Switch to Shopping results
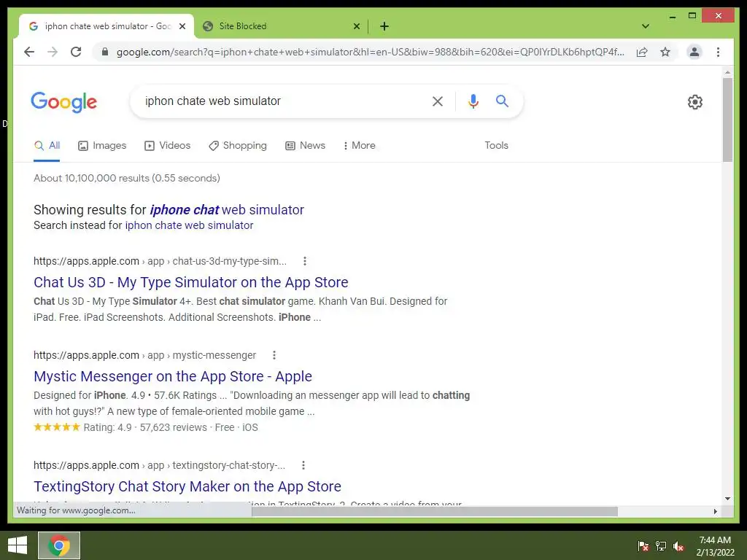This screenshot has width=747, height=560. [x=238, y=146]
